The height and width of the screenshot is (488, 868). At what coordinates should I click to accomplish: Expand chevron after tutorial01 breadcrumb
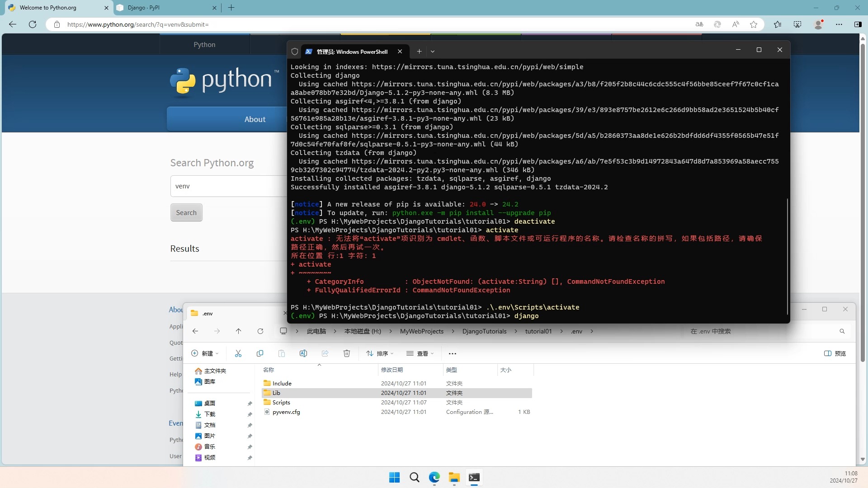tap(561, 331)
